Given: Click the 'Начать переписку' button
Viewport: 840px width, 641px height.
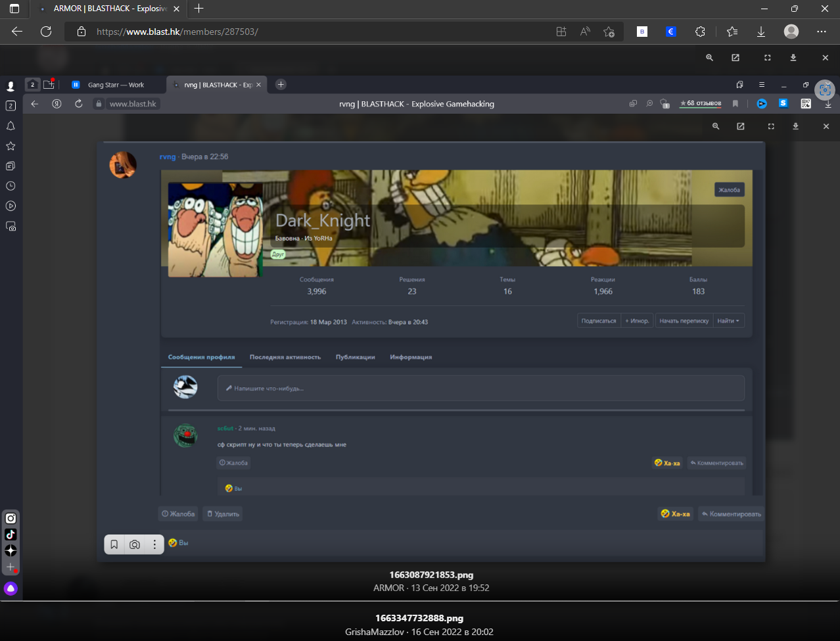Looking at the screenshot, I should (684, 321).
